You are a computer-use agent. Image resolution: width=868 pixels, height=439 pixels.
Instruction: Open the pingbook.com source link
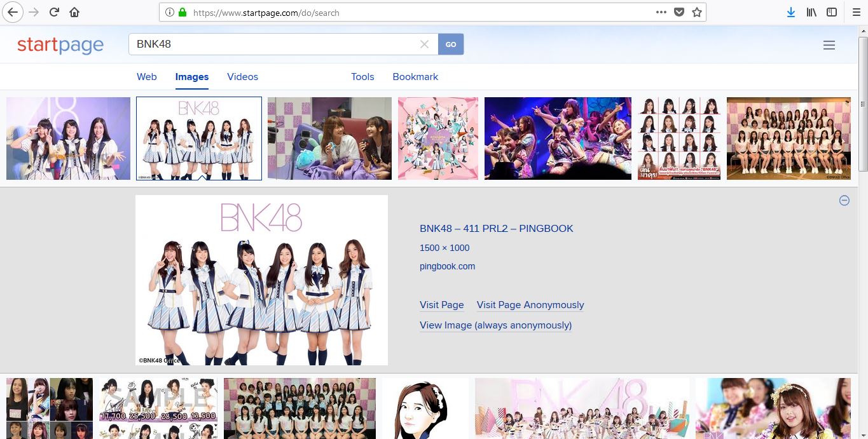[447, 266]
